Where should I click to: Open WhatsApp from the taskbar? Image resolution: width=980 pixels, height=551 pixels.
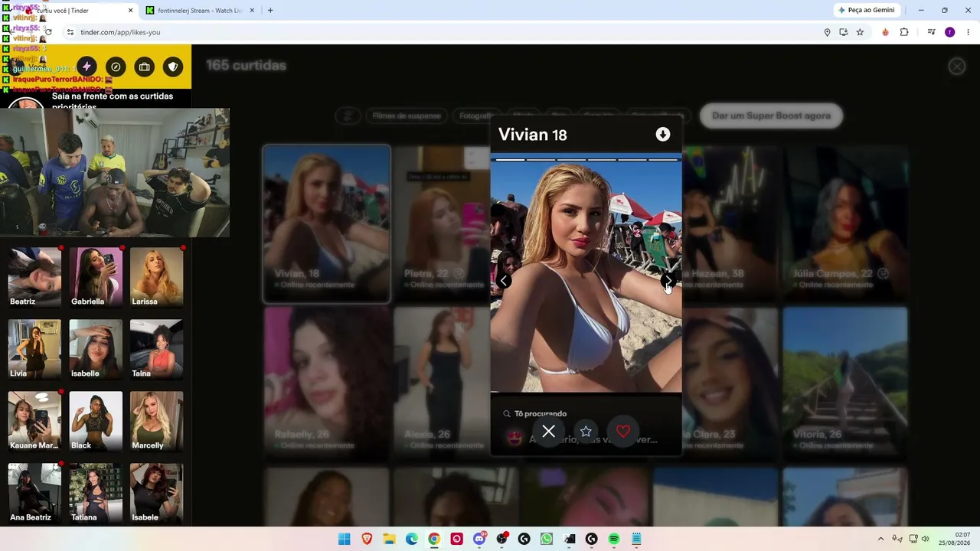547,539
